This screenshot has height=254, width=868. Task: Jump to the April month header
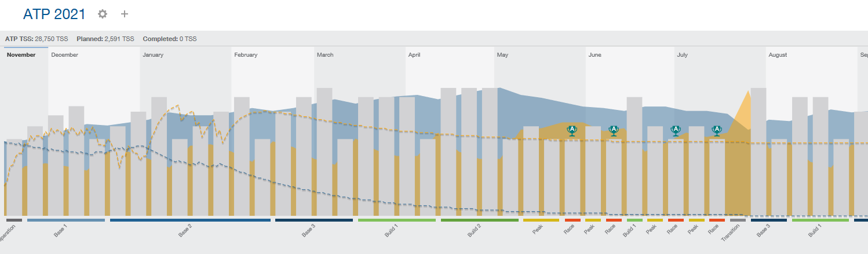coord(414,55)
